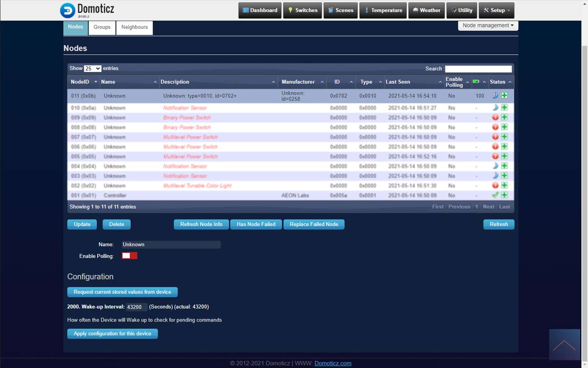Open the Domoticz.com footer link
The height and width of the screenshot is (368, 588).
pyautogui.click(x=332, y=363)
